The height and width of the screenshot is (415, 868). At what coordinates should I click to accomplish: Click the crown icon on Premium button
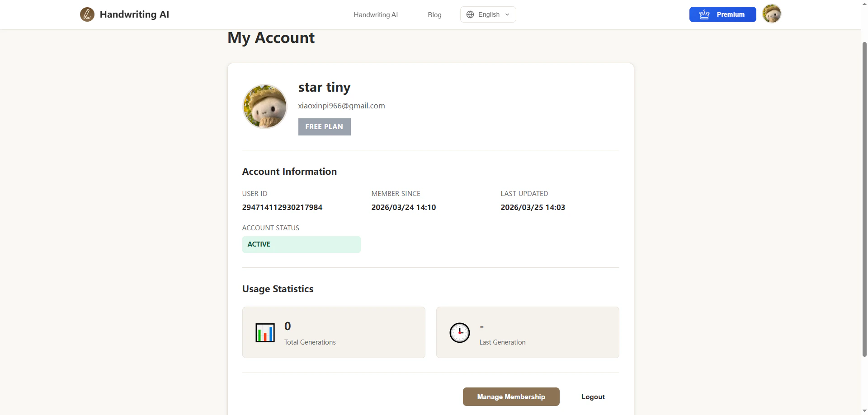[704, 14]
